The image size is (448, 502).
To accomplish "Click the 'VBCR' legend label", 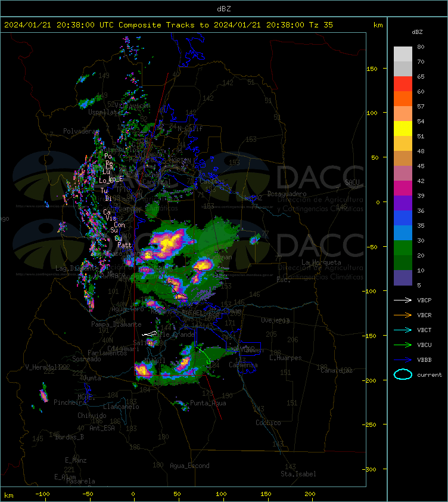I will pos(424,315).
